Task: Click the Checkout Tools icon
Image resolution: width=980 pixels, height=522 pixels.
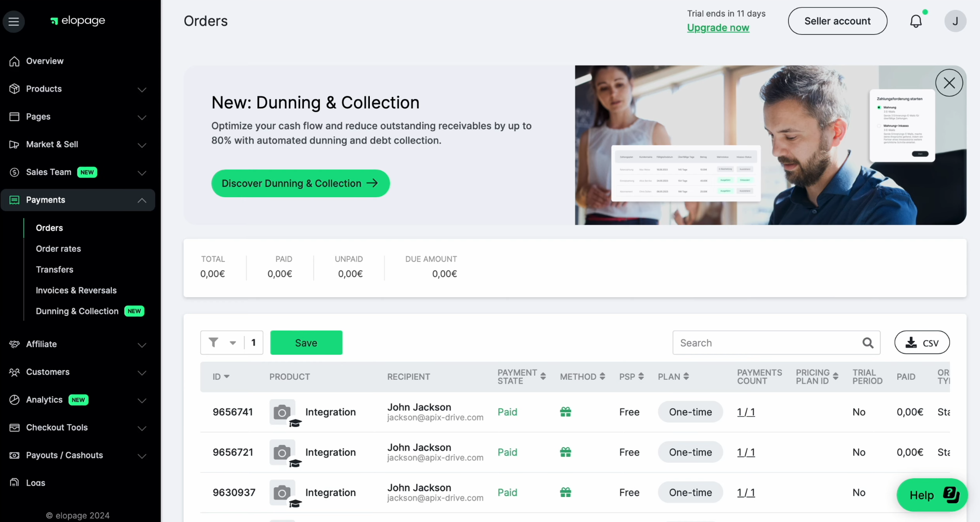Action: [x=15, y=427]
